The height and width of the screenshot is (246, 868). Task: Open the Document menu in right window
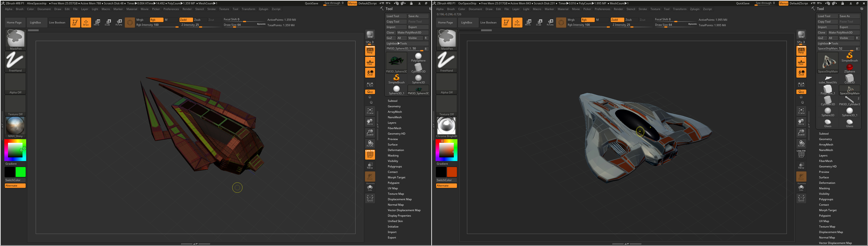(x=475, y=9)
